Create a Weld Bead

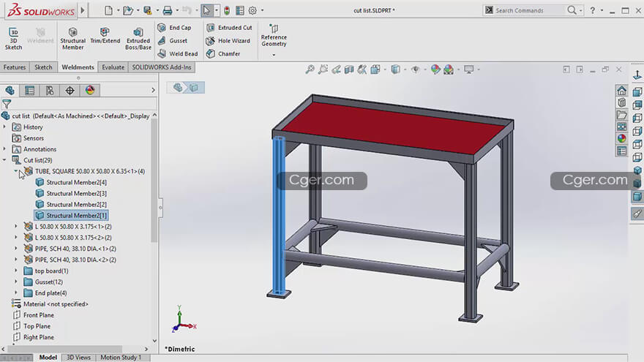point(178,54)
